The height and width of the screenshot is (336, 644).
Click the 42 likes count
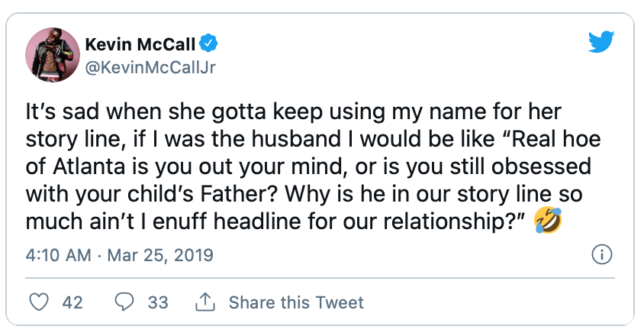point(72,302)
